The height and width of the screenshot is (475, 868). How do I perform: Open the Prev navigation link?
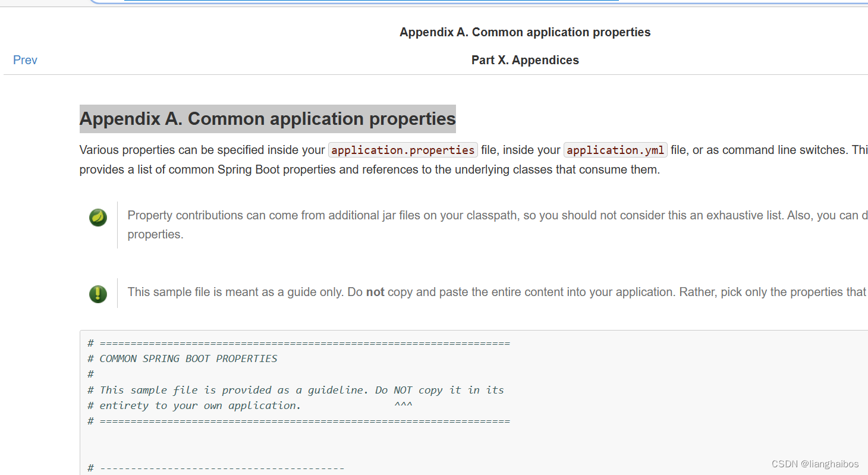(x=25, y=60)
